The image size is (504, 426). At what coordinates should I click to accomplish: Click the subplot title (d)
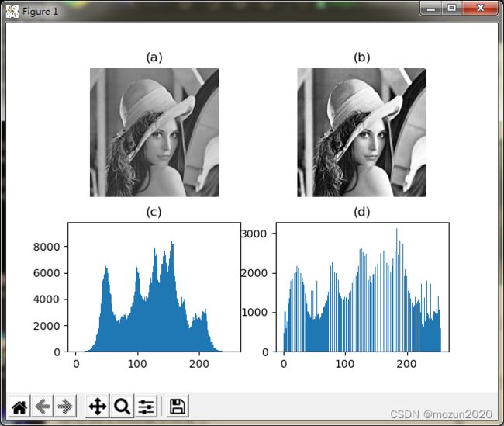362,212
